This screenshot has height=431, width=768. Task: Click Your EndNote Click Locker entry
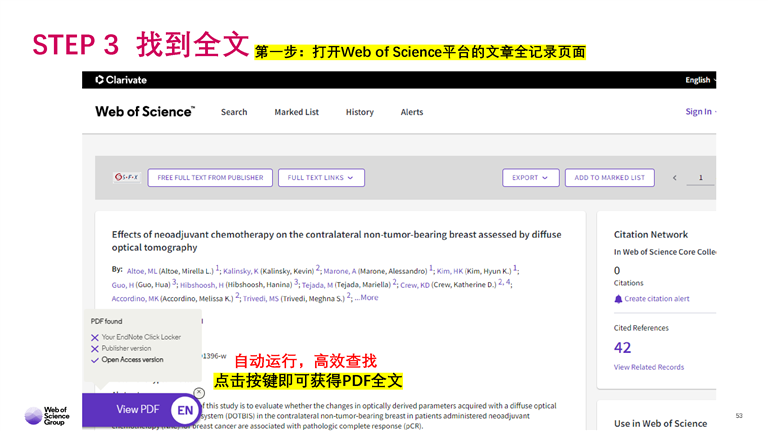pos(141,337)
